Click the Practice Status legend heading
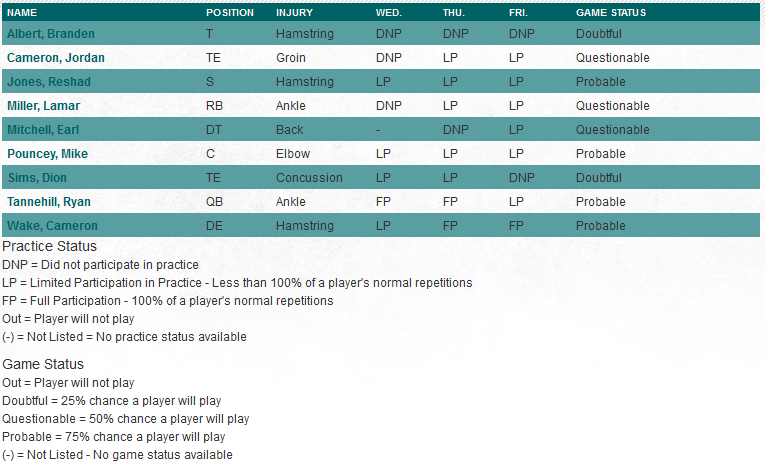 (x=50, y=246)
